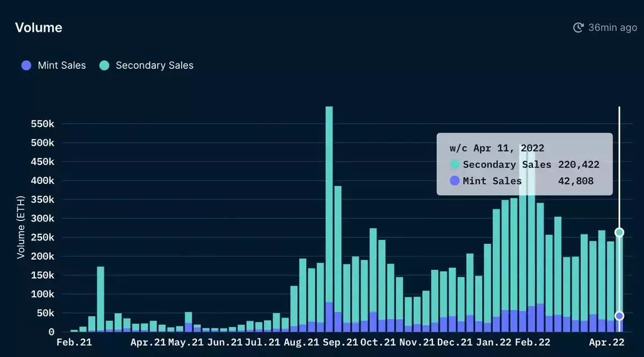
Task: Click the teal dot in tooltip
Action: (x=454, y=165)
